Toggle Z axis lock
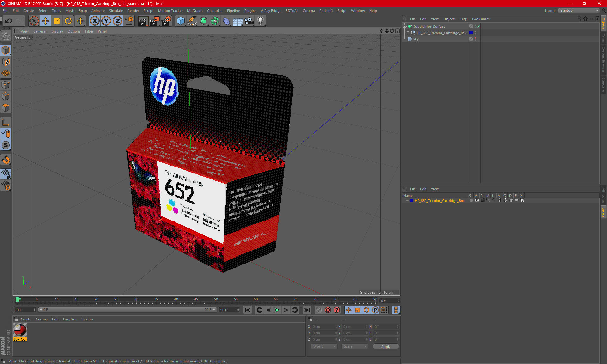The width and height of the screenshot is (607, 364). click(x=117, y=21)
